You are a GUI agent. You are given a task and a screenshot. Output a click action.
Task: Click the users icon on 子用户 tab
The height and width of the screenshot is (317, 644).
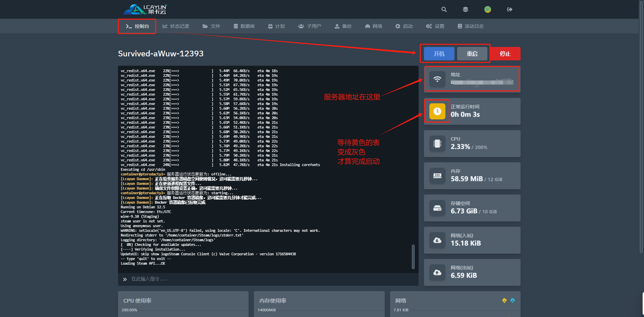pos(301,26)
